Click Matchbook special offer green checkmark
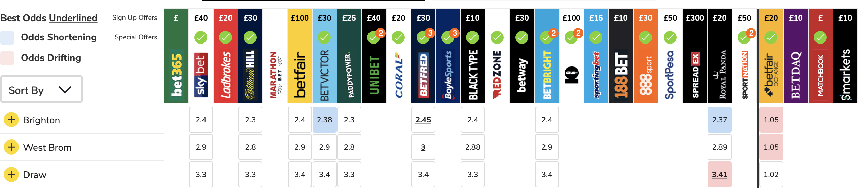Viewport: 868px width, 196px height. point(820,37)
